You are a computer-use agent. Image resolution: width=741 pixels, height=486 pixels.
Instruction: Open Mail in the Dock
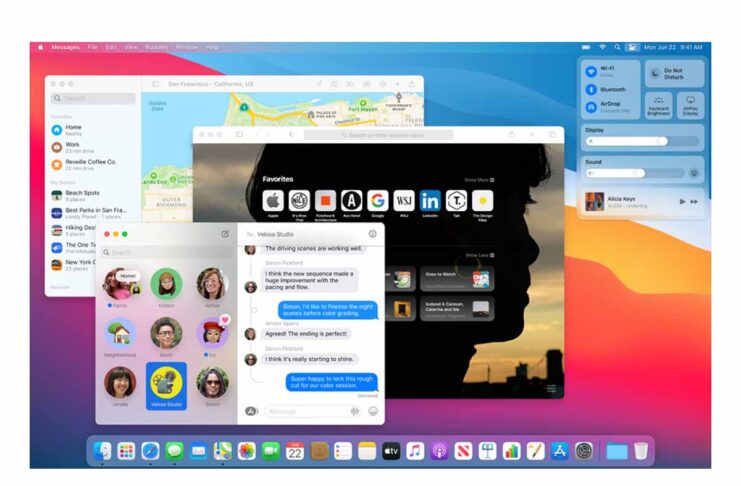[198, 451]
